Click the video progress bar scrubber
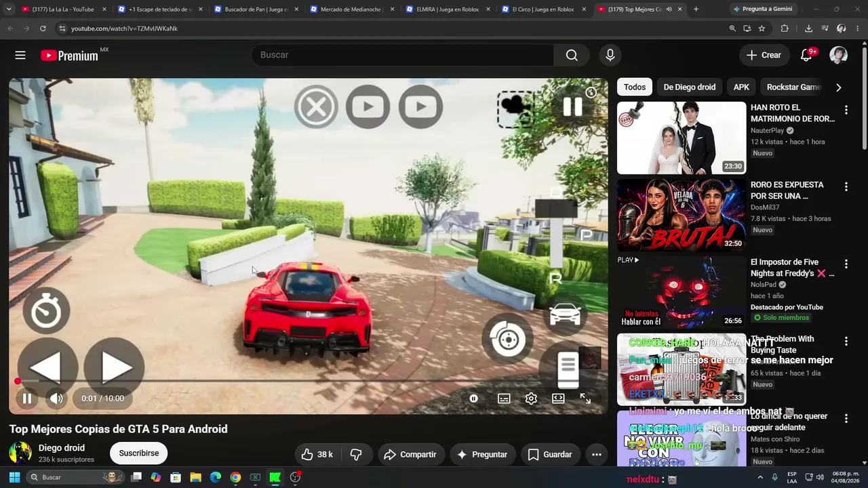 pos(18,381)
